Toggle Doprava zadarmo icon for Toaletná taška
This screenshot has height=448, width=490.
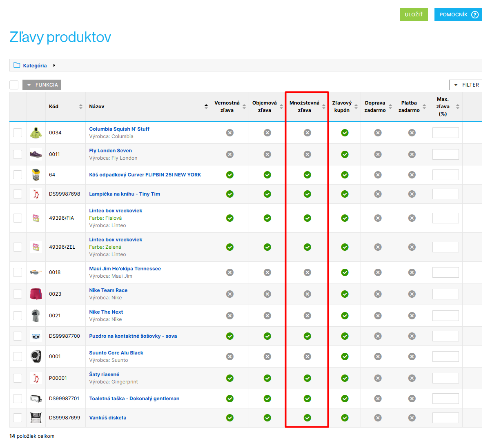(378, 399)
